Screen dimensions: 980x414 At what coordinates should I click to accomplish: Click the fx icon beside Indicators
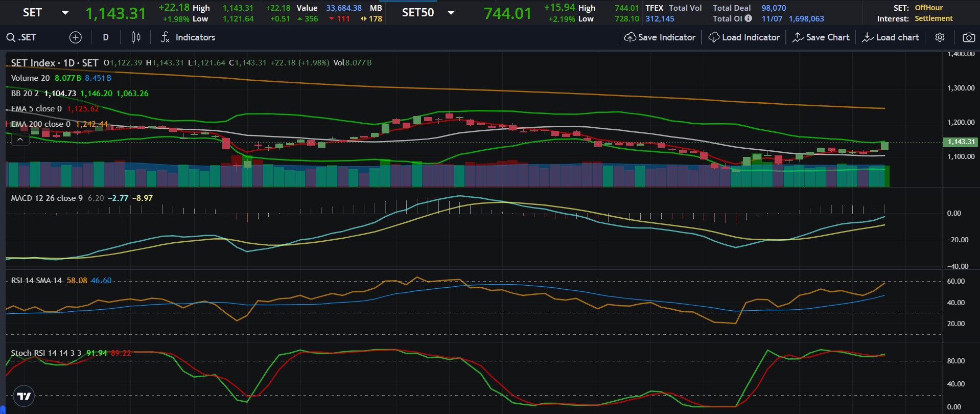pos(165,37)
